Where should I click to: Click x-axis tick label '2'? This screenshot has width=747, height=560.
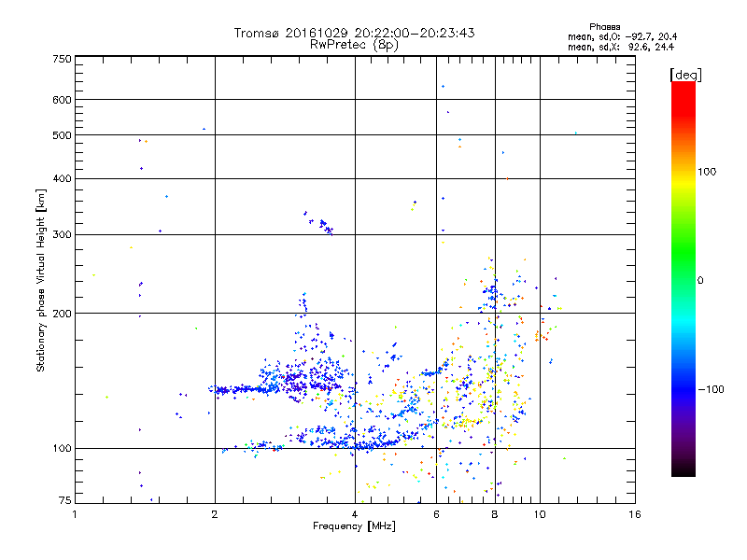pos(215,514)
